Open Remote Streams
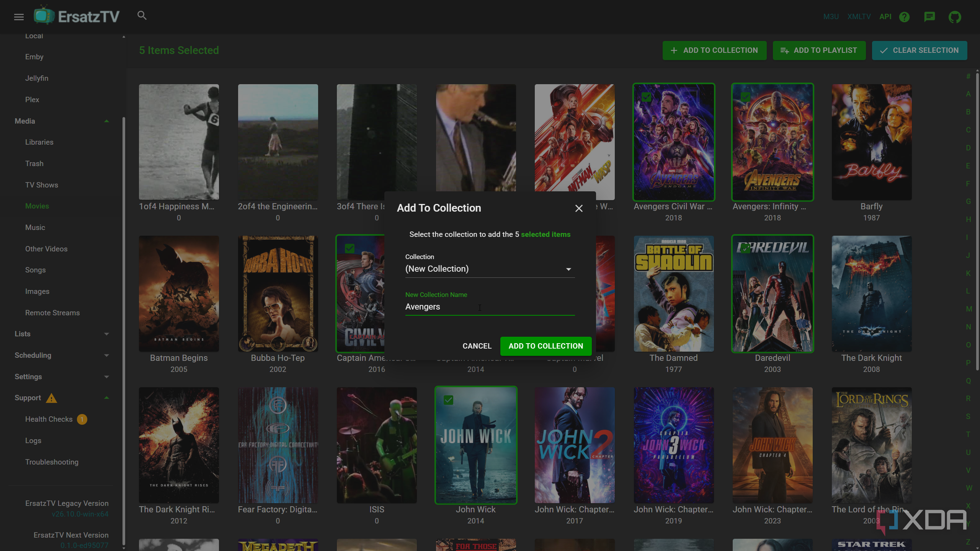Image resolution: width=980 pixels, height=551 pixels. pos(52,313)
